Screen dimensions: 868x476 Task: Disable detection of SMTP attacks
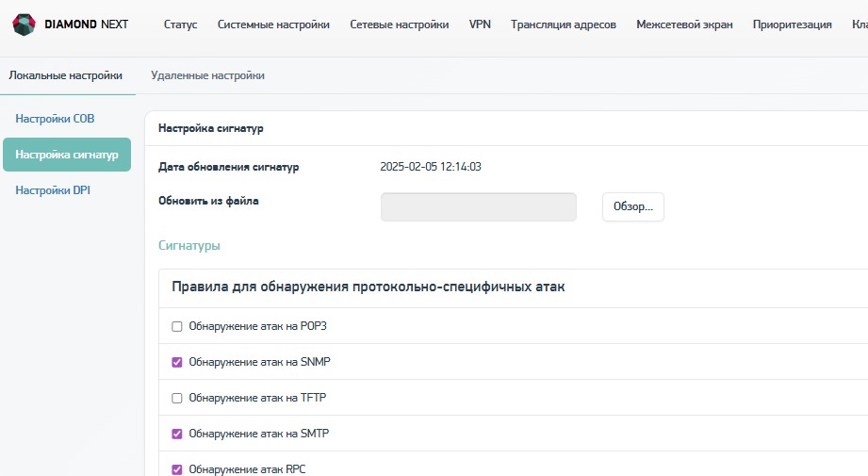pyautogui.click(x=176, y=434)
